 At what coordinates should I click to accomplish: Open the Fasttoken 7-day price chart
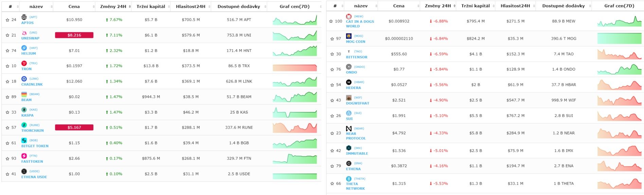(294, 158)
